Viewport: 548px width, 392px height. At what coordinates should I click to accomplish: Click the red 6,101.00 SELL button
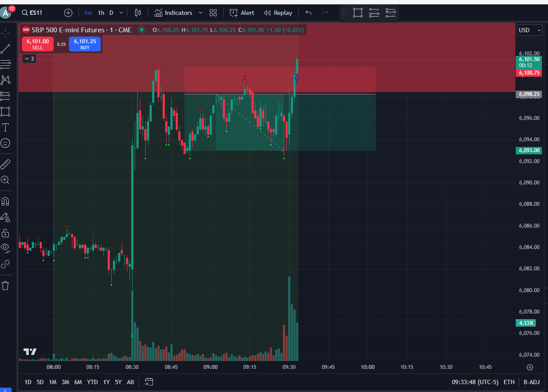[37, 44]
